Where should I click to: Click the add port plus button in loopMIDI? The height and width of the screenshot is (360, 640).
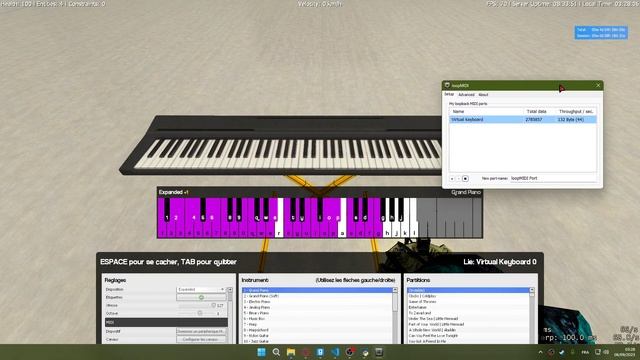click(x=452, y=178)
